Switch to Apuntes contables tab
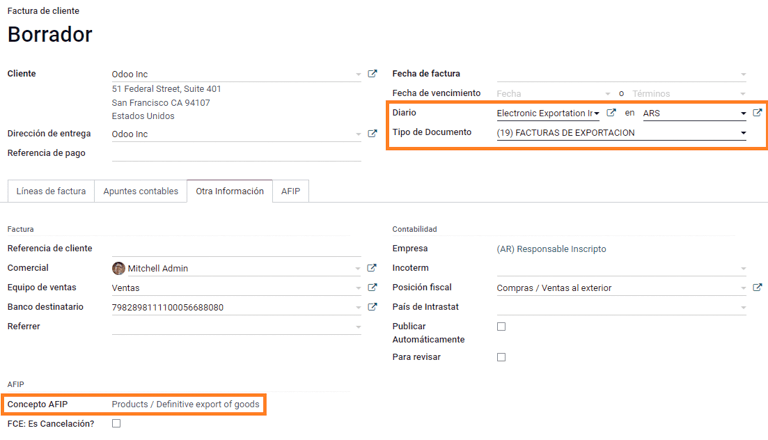 pyautogui.click(x=141, y=191)
